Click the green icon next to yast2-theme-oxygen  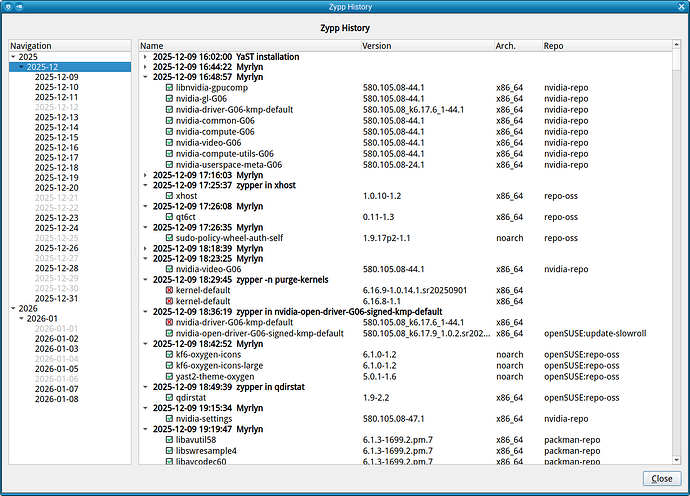coord(169,374)
